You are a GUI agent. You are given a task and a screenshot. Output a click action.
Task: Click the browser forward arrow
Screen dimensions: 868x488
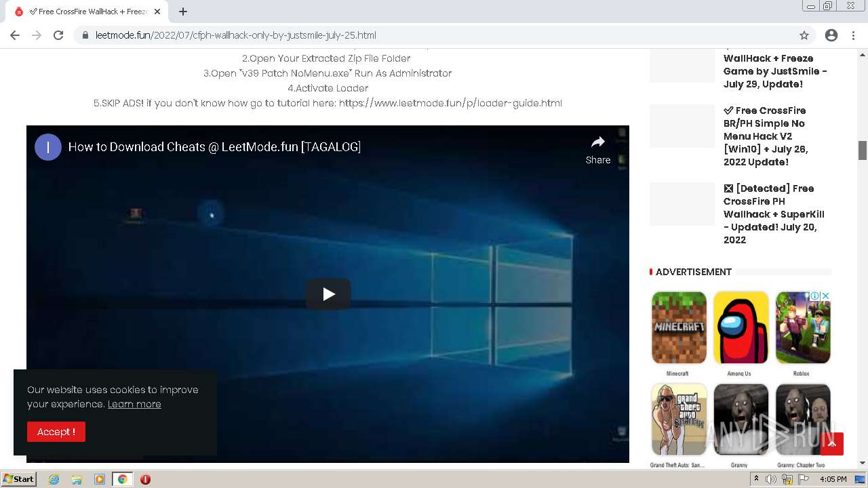click(x=37, y=35)
